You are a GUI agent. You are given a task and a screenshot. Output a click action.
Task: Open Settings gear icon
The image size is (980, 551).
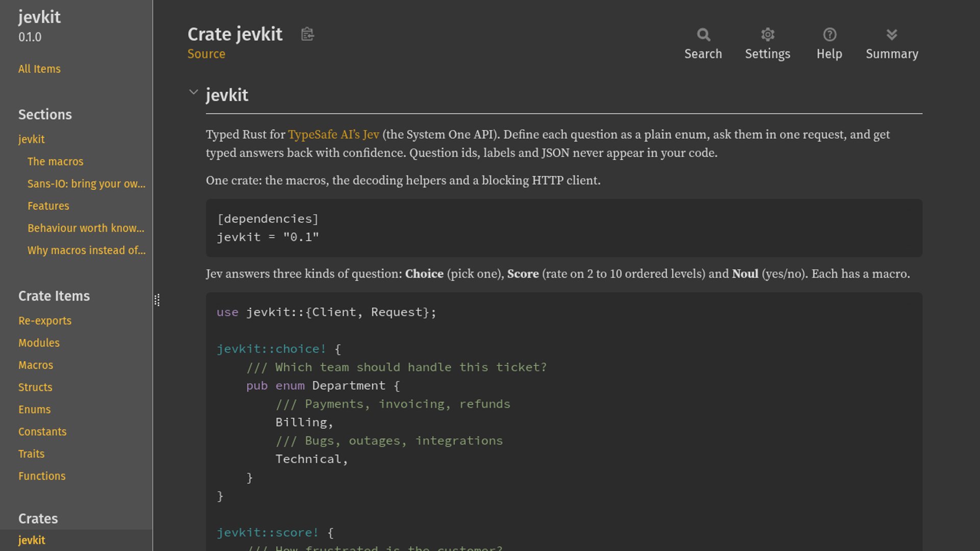click(768, 35)
